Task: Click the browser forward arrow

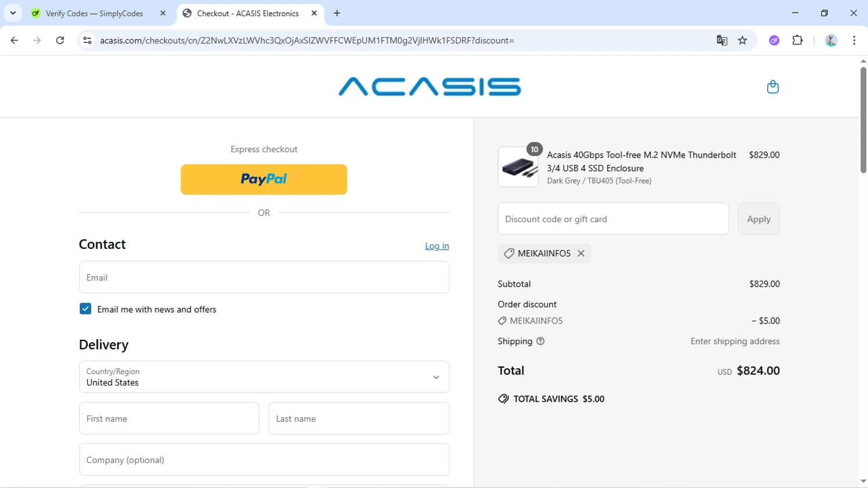Action: click(x=37, y=41)
